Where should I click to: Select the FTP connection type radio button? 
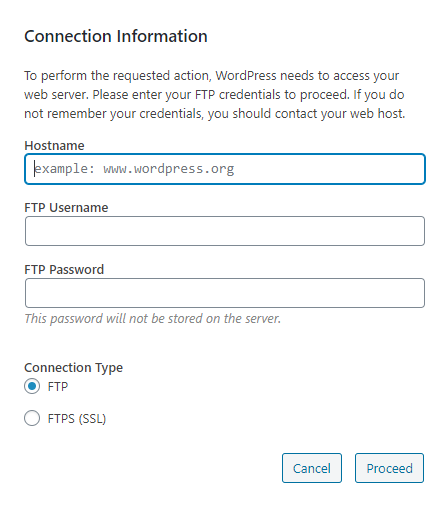coord(32,386)
